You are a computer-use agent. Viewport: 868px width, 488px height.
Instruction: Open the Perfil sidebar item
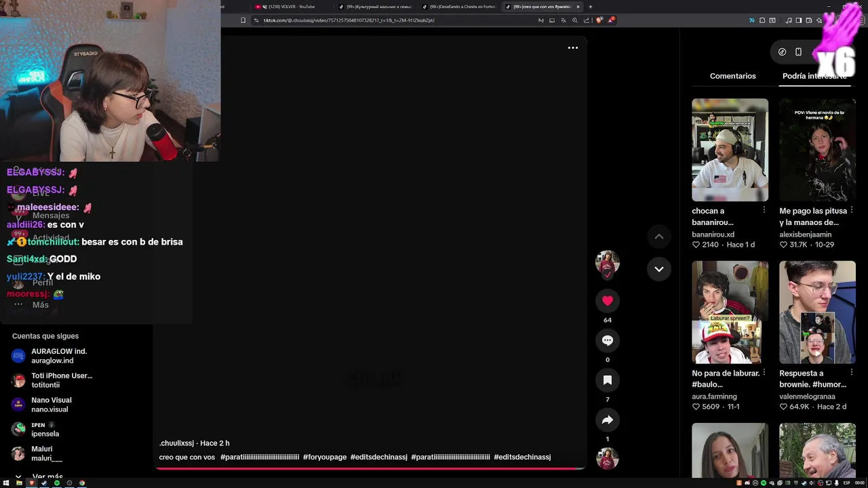34,283
